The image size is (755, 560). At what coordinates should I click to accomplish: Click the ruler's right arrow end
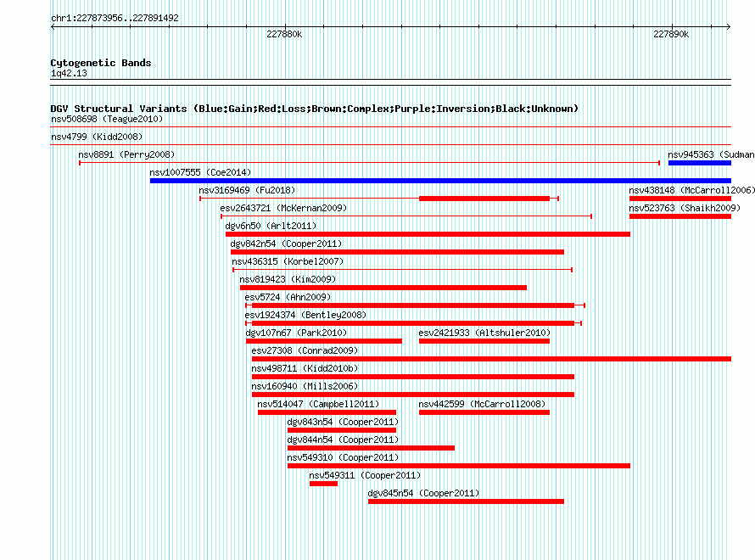pyautogui.click(x=729, y=27)
